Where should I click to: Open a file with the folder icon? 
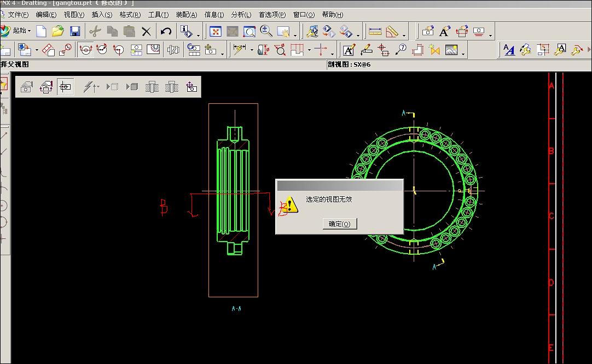(x=58, y=31)
